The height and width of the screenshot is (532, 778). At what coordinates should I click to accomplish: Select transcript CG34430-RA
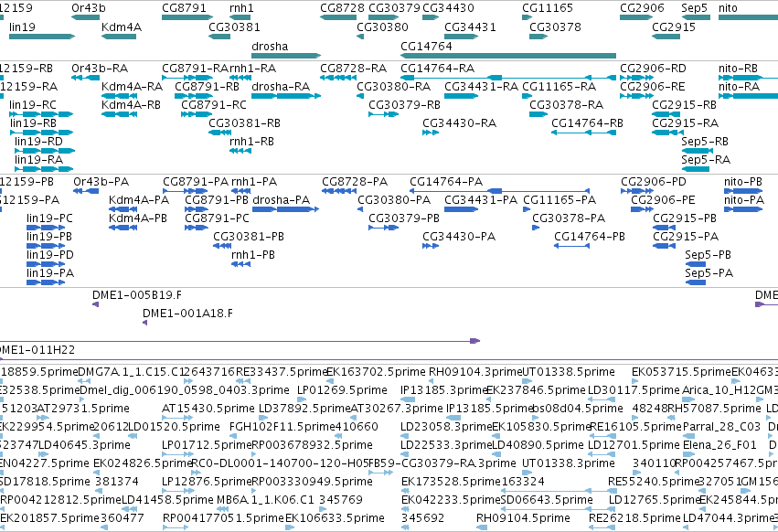pyautogui.click(x=431, y=133)
